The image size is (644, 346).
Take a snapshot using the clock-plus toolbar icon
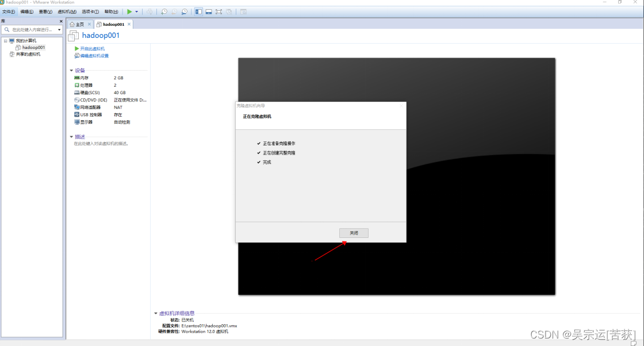(164, 12)
